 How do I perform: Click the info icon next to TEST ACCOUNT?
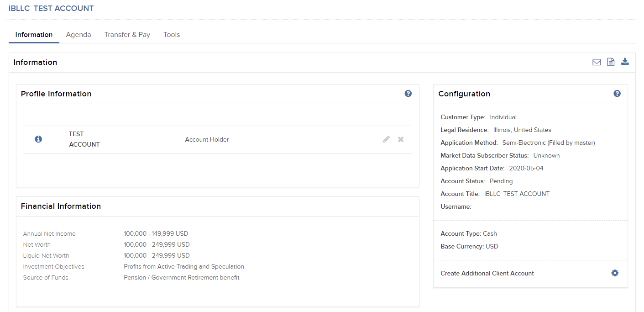pyautogui.click(x=38, y=139)
